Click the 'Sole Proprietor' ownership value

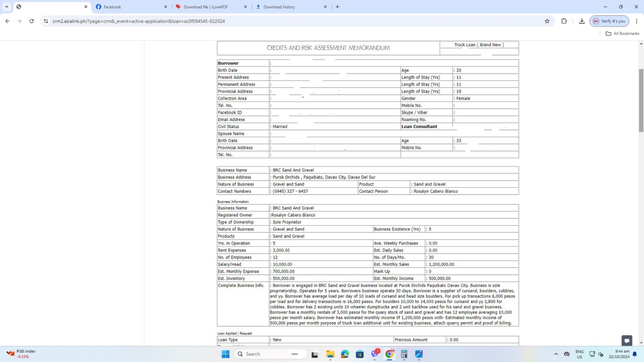point(287,222)
